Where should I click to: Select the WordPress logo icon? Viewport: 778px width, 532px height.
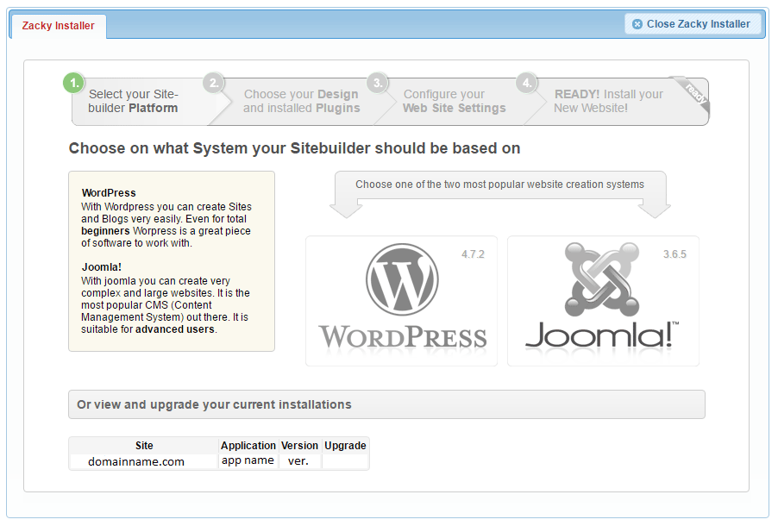(402, 279)
